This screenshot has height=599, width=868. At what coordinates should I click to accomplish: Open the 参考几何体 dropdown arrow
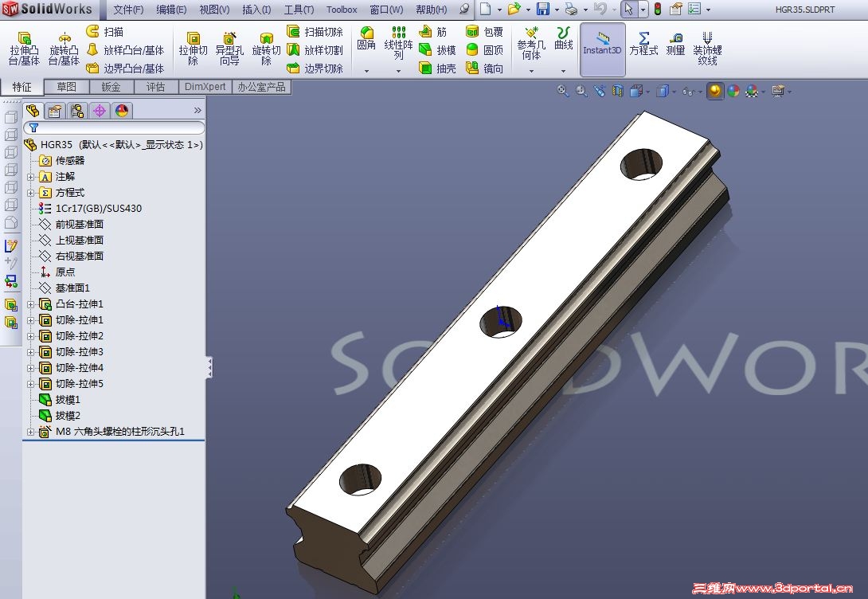(531, 71)
